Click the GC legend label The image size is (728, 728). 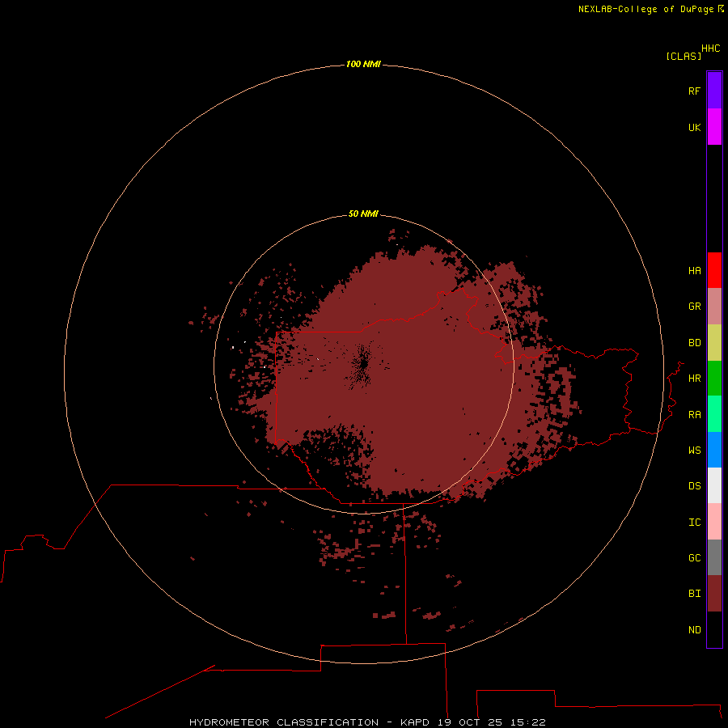pos(695,558)
